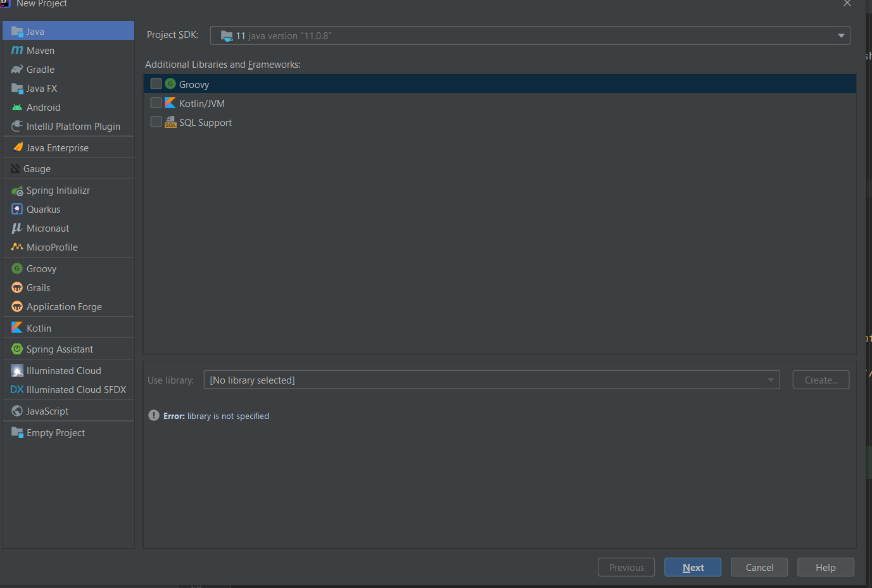Image resolution: width=872 pixels, height=588 pixels.
Task: Select the Empty Project type
Action: (68, 432)
